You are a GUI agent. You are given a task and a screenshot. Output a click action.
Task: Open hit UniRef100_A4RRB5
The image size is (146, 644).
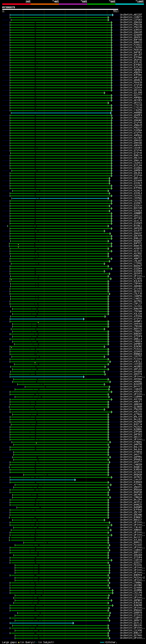131,113
